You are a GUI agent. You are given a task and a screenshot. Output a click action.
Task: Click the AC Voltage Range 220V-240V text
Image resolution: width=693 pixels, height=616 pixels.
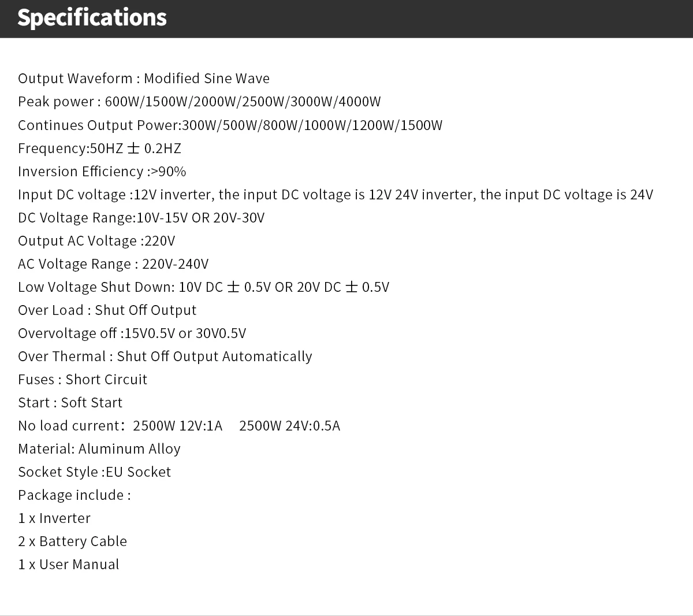tap(113, 264)
